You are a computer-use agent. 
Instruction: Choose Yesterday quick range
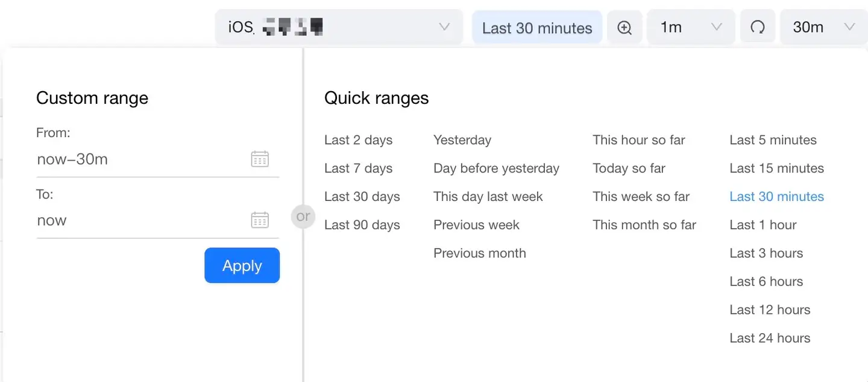(462, 140)
